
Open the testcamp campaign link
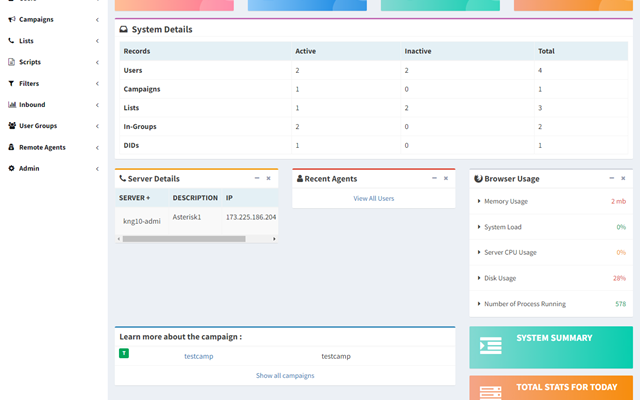198,356
